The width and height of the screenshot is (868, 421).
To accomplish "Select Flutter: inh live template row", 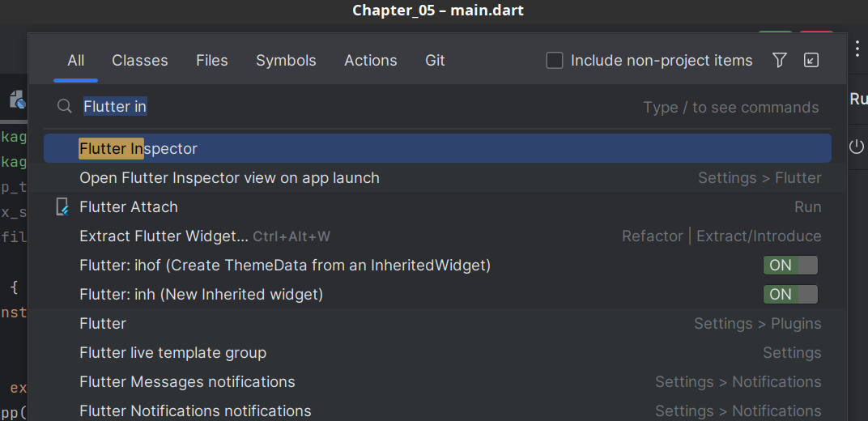I will click(437, 295).
